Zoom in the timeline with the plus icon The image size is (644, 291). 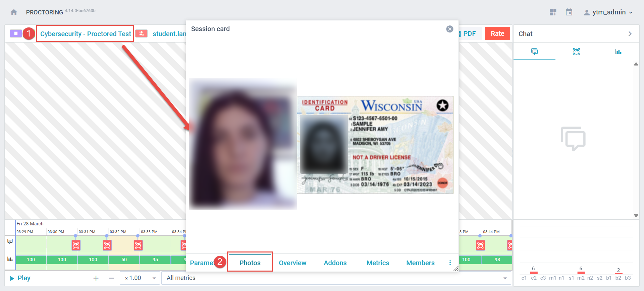tap(96, 278)
